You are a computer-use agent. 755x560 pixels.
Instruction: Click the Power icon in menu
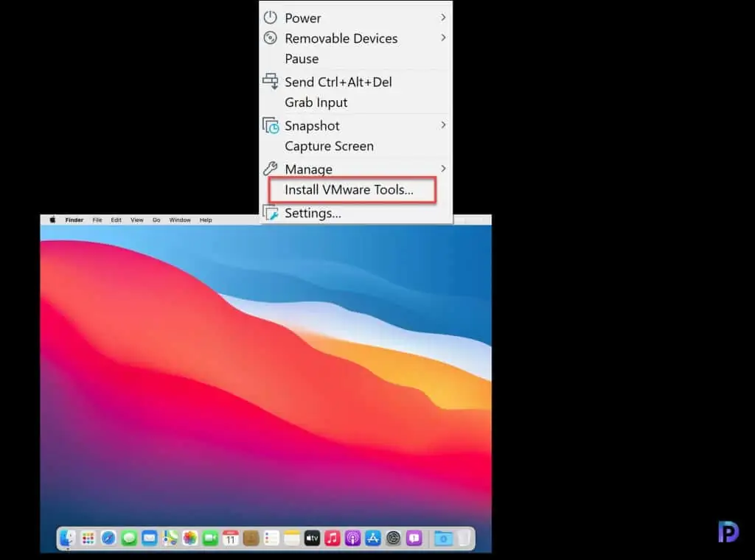click(x=271, y=18)
